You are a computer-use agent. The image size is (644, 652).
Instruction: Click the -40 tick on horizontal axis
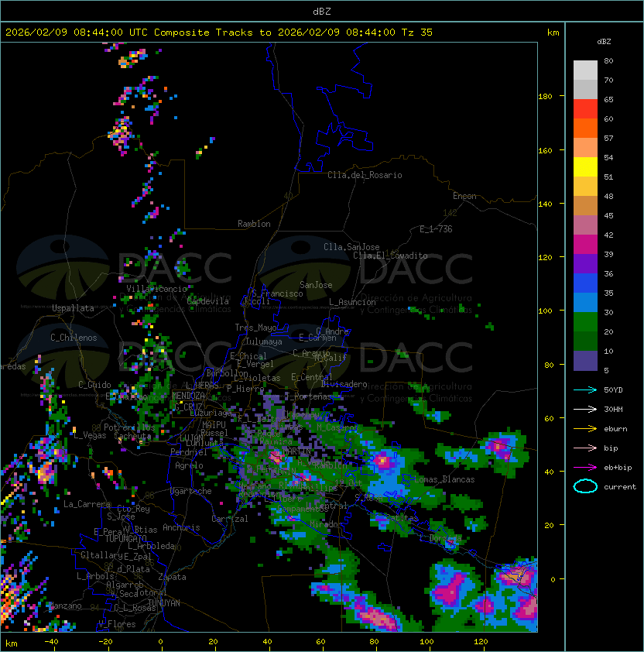[x=51, y=642]
